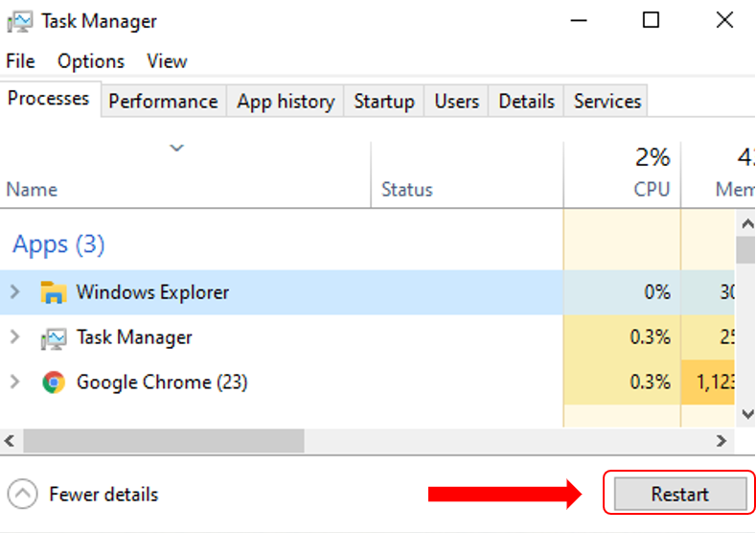Click the Windows Explorer folder icon
Viewport: 756px width, 533px height.
point(53,292)
